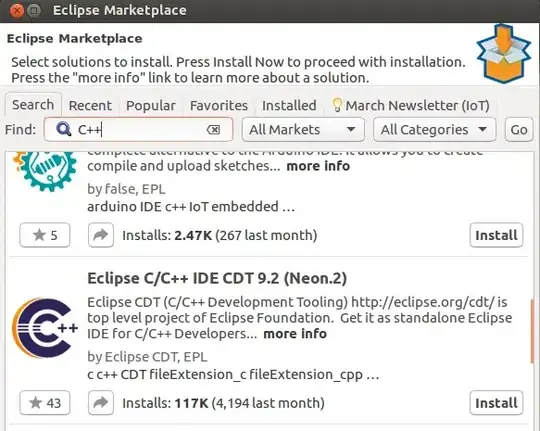The image size is (540, 431).
Task: Switch to the Popular tab
Action: pos(151,105)
